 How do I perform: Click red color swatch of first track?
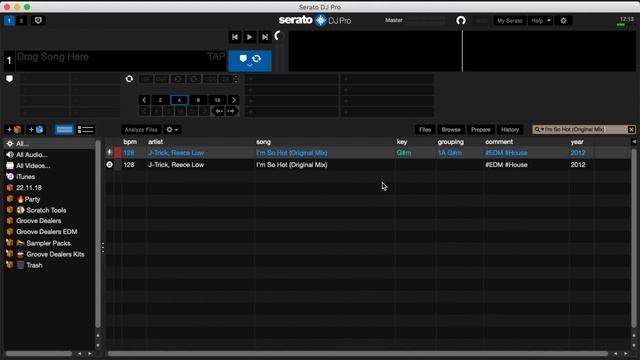tap(118, 153)
